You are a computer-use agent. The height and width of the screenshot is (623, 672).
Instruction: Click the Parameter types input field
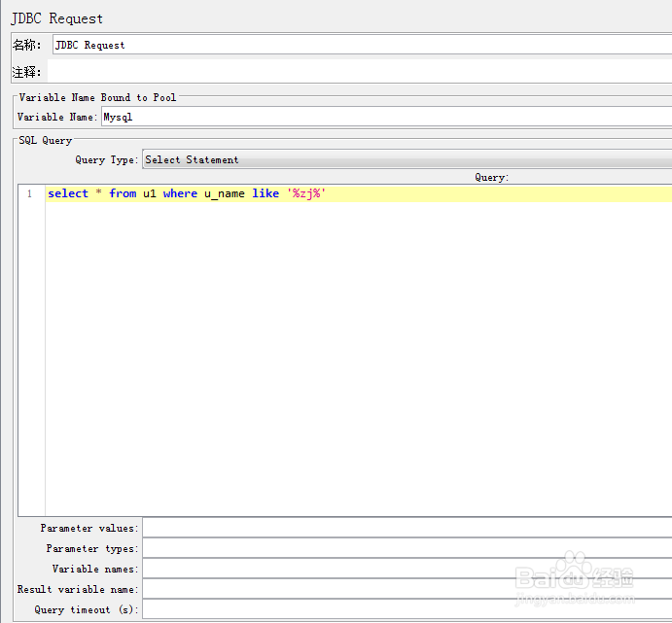coord(407,548)
